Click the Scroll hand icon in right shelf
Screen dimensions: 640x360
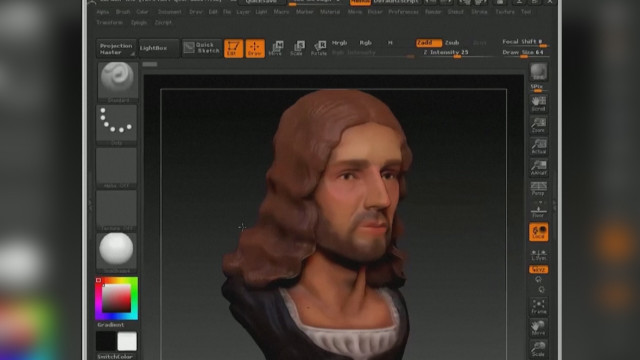[538, 104]
